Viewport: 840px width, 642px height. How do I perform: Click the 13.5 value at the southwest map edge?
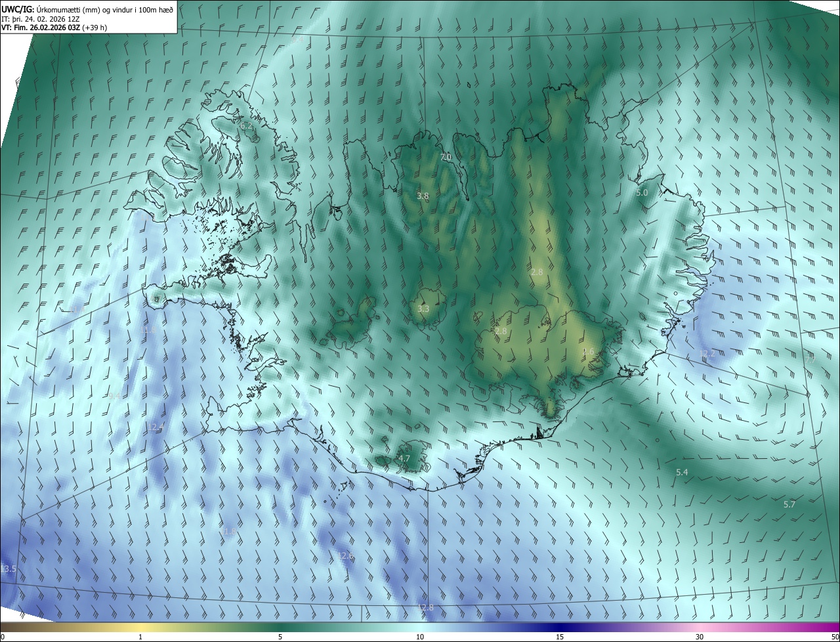click(8, 568)
